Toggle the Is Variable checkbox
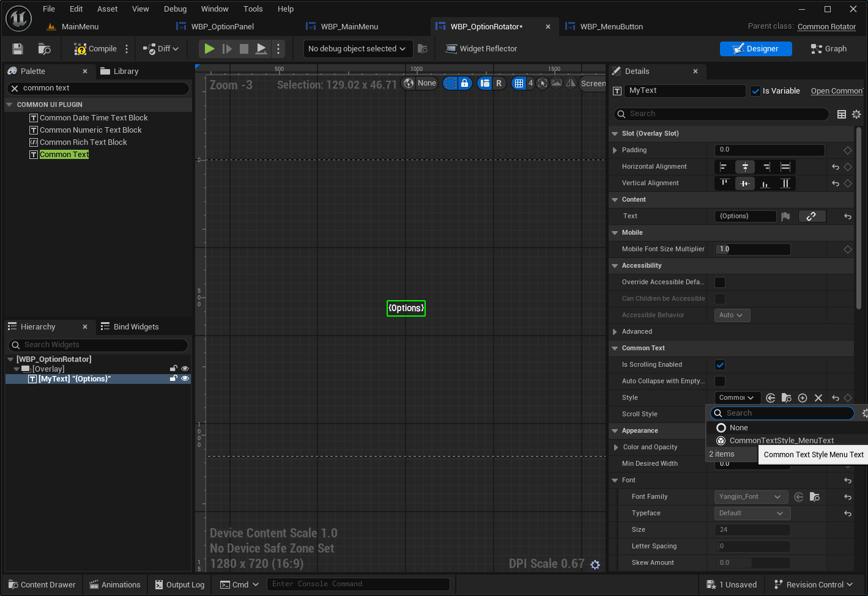This screenshot has height=596, width=868. click(x=756, y=91)
